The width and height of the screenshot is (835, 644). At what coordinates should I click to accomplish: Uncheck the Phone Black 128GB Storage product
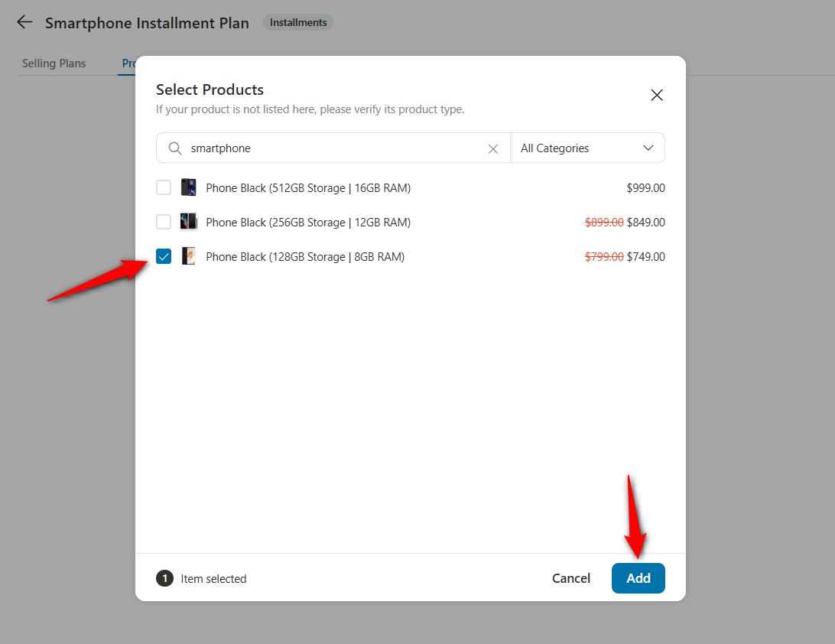click(164, 256)
